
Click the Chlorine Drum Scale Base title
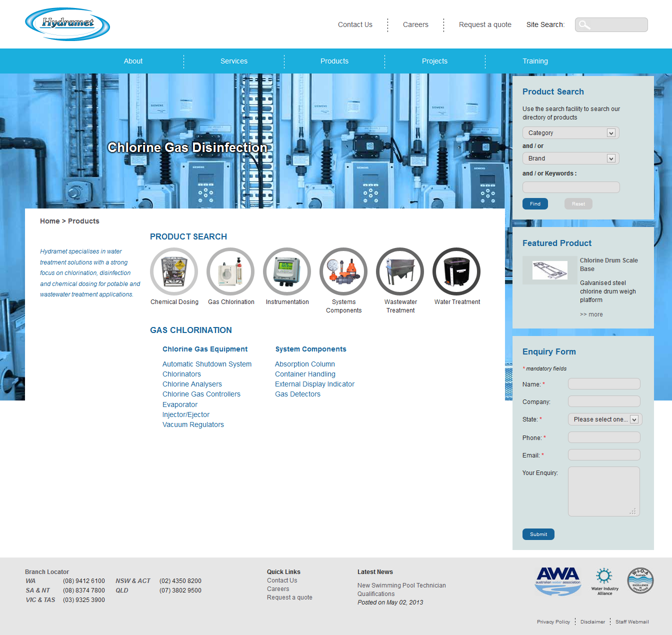point(609,264)
